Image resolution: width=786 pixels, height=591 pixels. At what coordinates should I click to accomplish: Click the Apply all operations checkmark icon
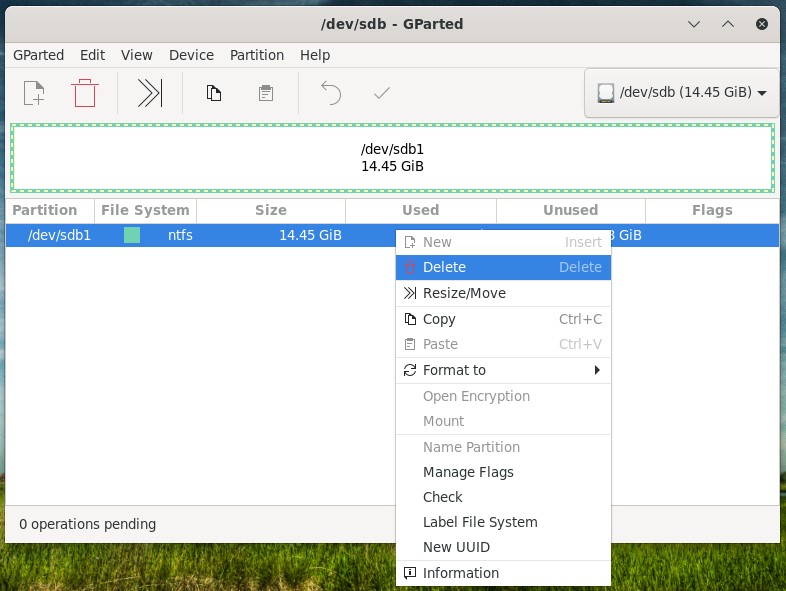pos(382,93)
